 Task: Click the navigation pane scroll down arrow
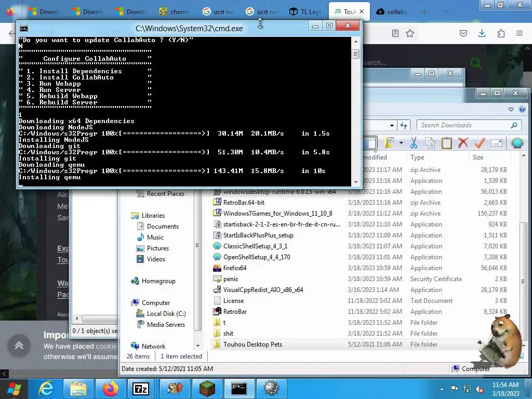(198, 346)
